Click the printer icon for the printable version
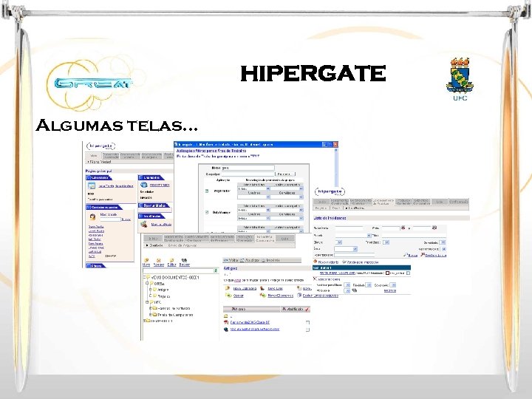Screen dimensions: 532x399 click(x=344, y=262)
